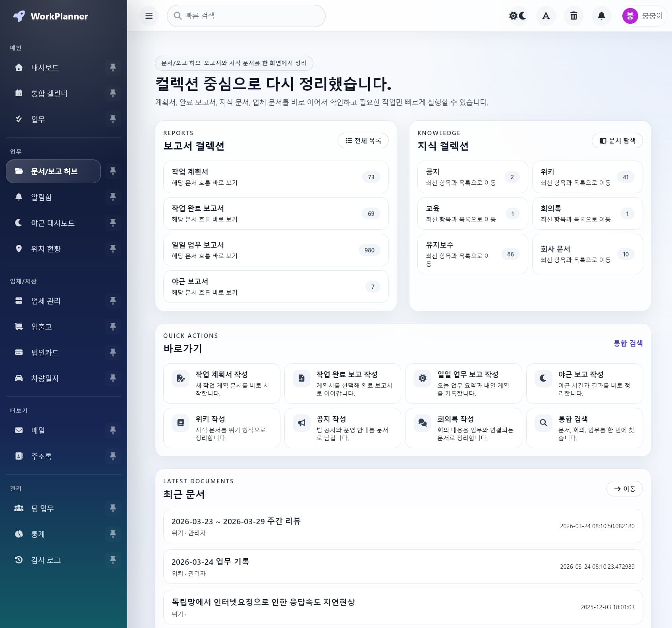Open the 업체 관리 section via its icon

click(x=19, y=301)
